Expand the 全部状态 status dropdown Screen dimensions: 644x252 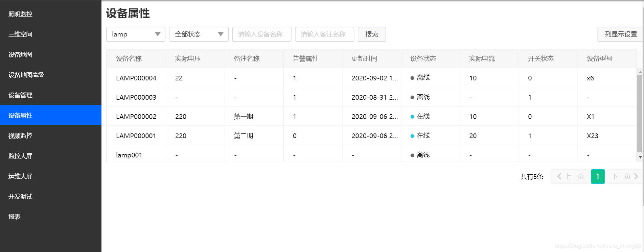click(199, 34)
